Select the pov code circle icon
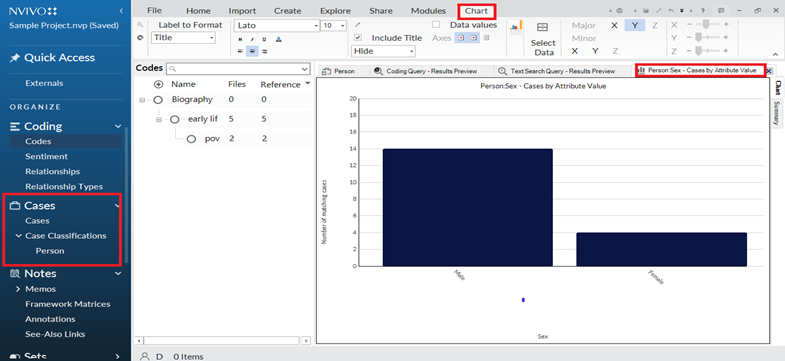The height and width of the screenshot is (361, 785). pyautogui.click(x=191, y=139)
